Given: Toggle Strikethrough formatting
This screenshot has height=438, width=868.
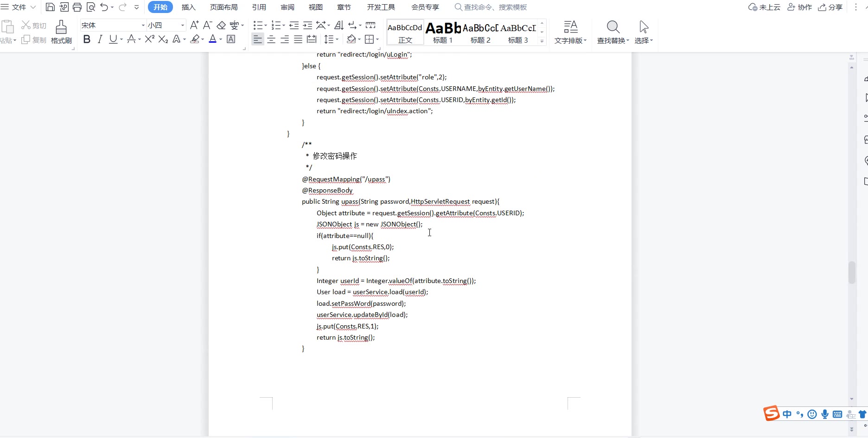Looking at the screenshot, I should click(132, 39).
